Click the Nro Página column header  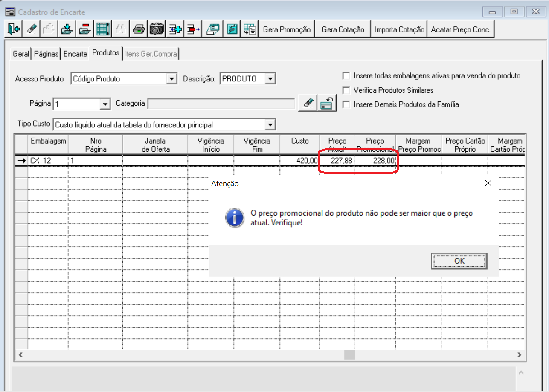[96, 145]
